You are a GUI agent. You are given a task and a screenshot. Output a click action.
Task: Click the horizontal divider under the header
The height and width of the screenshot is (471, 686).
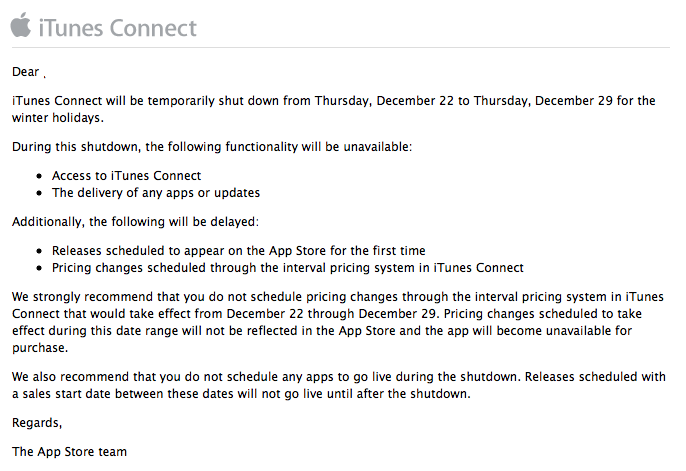[342, 47]
